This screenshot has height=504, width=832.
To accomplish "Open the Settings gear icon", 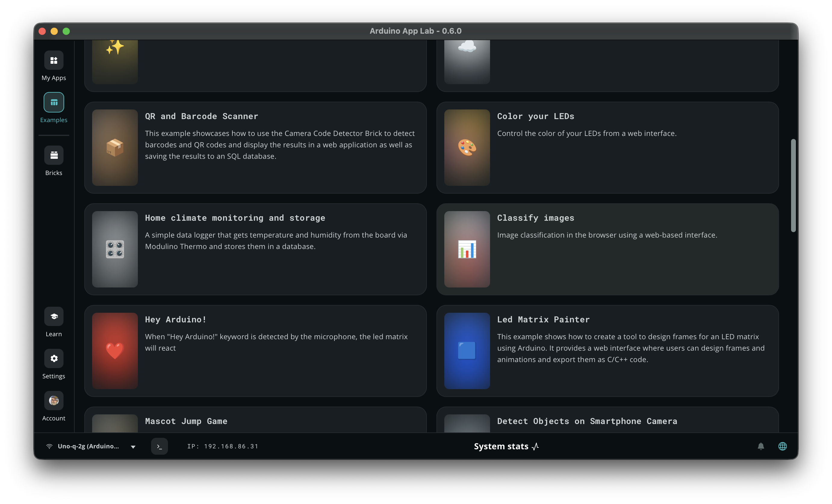I will tap(54, 358).
